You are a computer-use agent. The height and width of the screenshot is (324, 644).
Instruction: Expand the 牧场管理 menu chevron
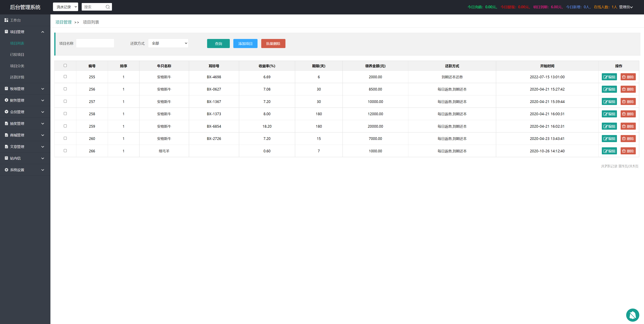pyautogui.click(x=43, y=89)
